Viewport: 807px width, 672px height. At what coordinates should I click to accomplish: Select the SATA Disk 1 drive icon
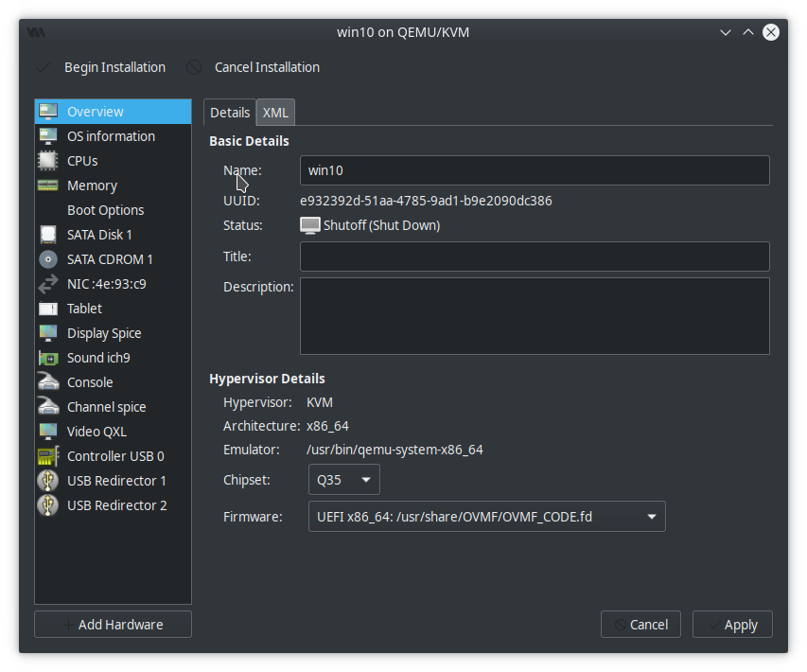pos(48,235)
